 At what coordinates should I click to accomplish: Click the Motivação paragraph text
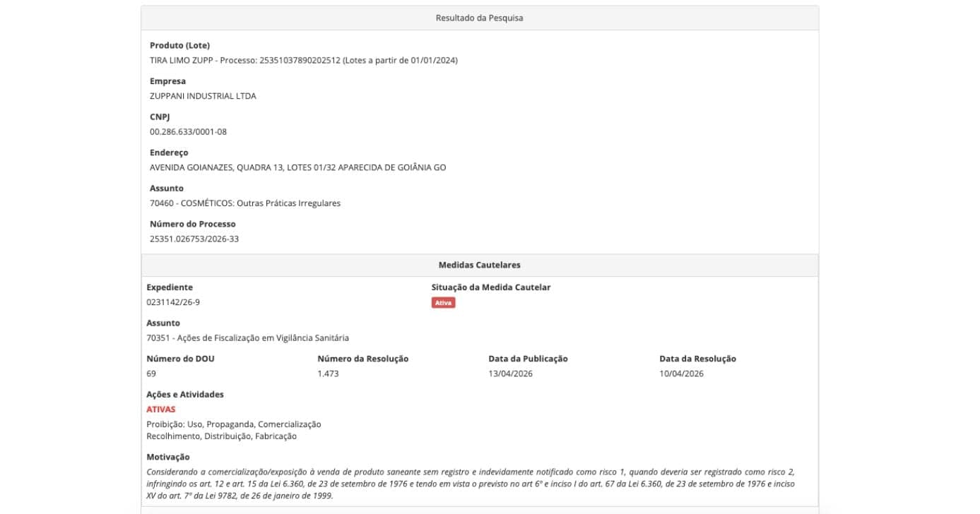(471, 484)
